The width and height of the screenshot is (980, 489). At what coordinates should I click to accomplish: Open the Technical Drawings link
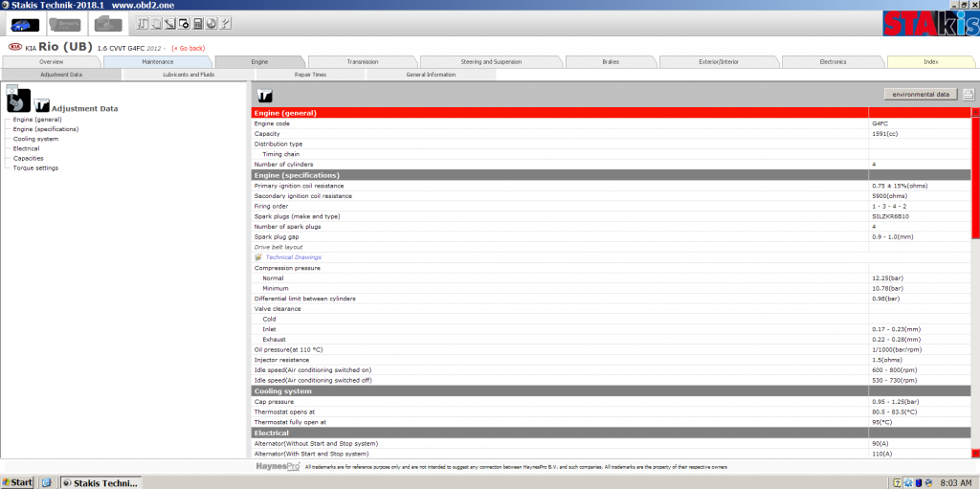click(293, 257)
